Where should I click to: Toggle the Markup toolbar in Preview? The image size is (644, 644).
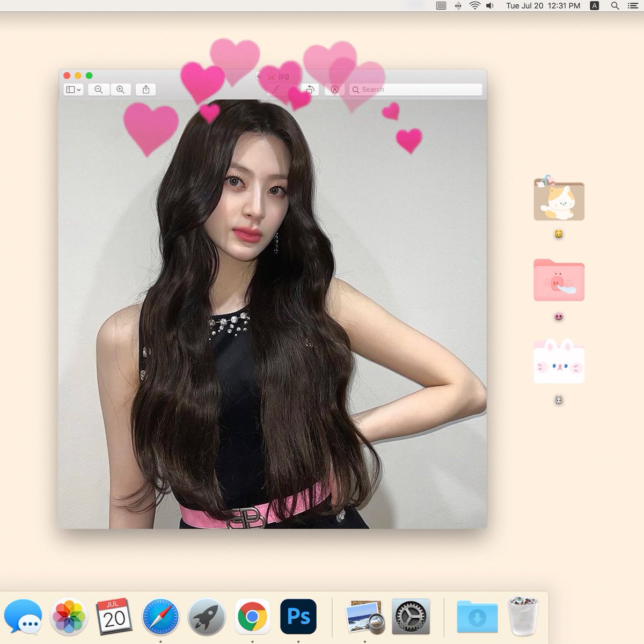tap(334, 89)
